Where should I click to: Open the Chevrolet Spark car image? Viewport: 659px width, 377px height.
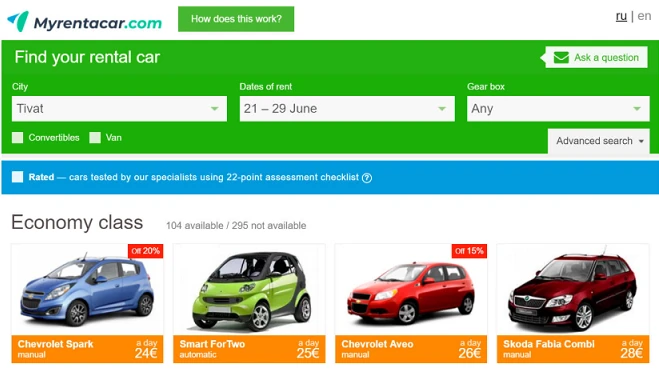(x=87, y=290)
